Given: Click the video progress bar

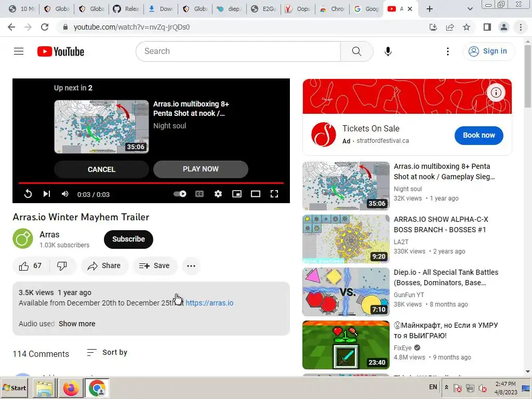Looking at the screenshot, I should pos(151,183).
